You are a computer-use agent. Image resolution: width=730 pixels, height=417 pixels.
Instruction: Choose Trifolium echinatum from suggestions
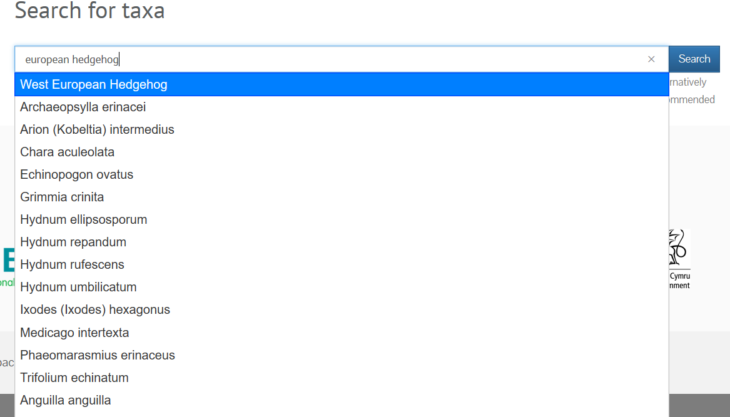[x=342, y=377]
